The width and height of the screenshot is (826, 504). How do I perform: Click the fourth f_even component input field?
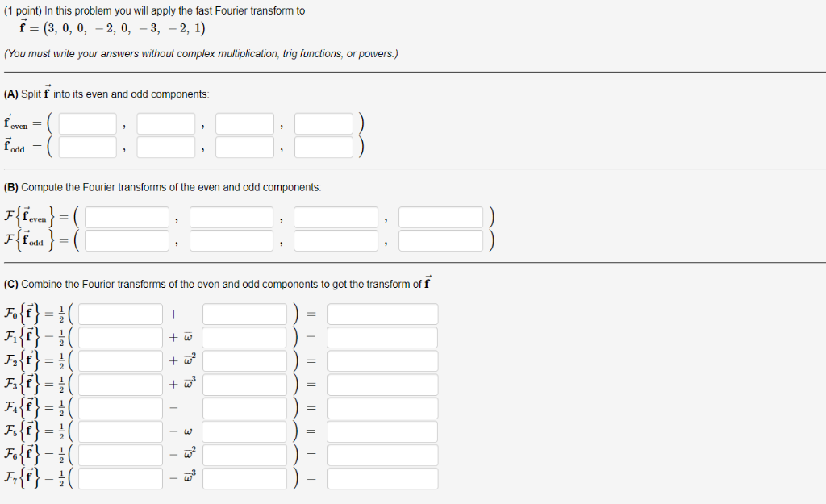pos(323,123)
